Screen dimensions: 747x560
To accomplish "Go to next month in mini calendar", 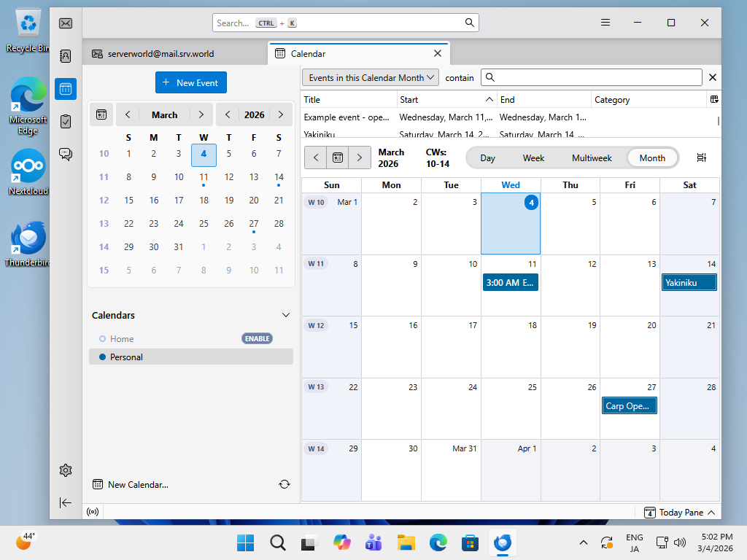I will tap(201, 114).
